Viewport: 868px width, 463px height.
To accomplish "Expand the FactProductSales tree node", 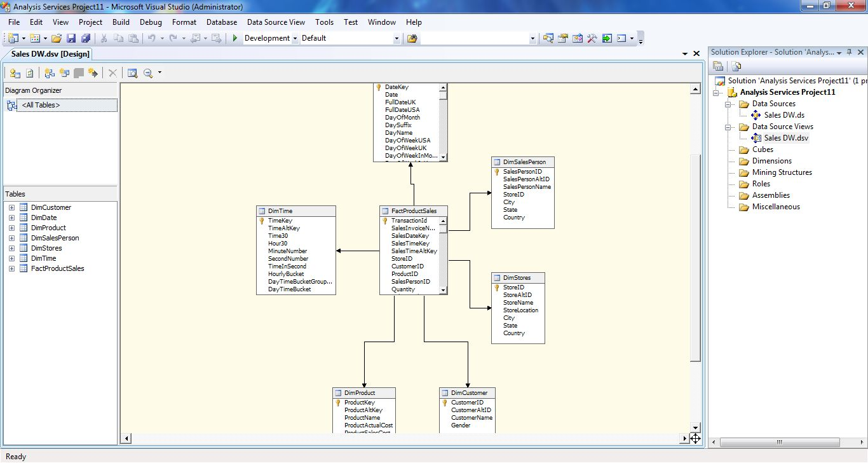I will click(x=11, y=268).
